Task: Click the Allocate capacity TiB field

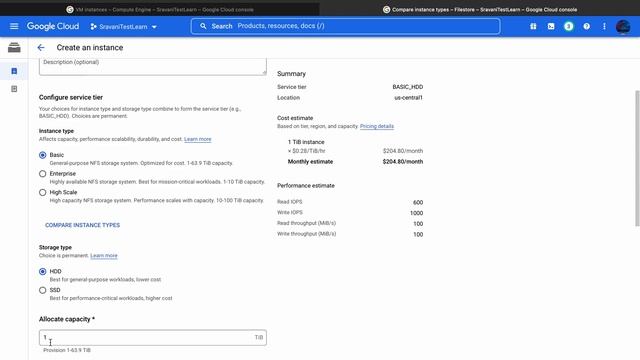Action: (153, 338)
